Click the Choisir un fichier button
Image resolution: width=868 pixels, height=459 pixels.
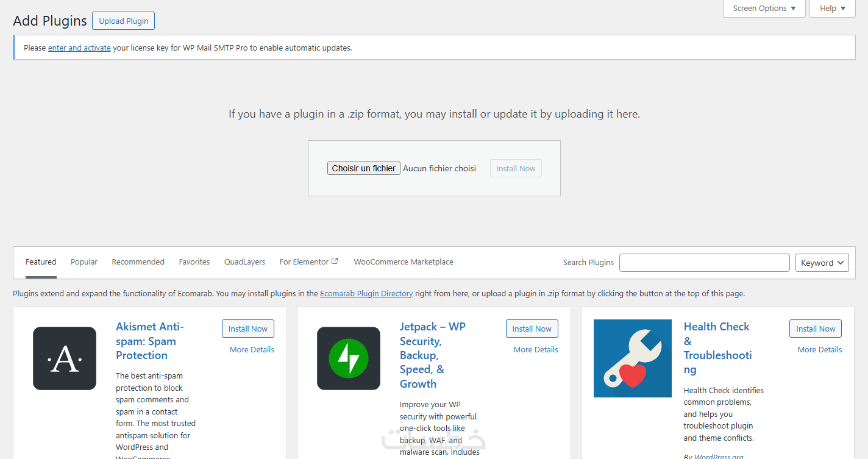[x=364, y=168]
